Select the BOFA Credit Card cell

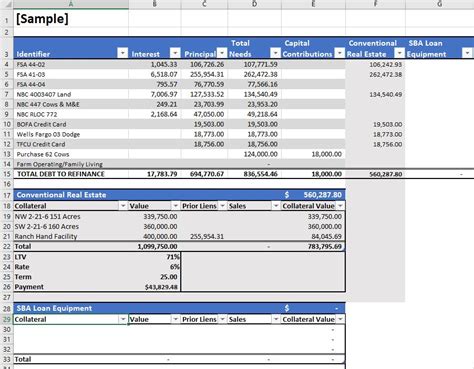[71, 124]
